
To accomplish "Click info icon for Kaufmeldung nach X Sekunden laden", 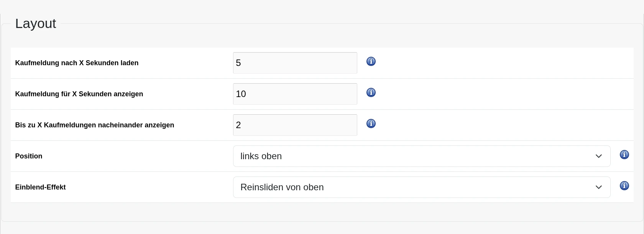I will [x=371, y=61].
